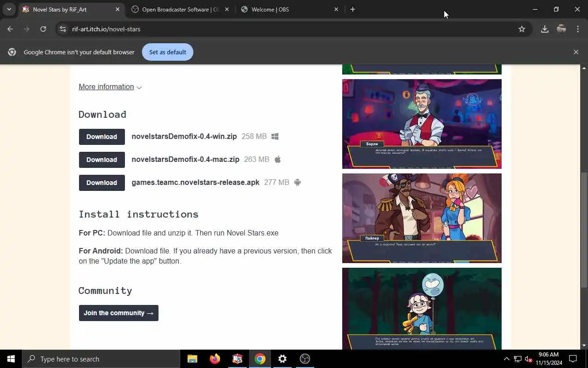Click the Apple platform icon beside 263 MB

click(x=277, y=159)
